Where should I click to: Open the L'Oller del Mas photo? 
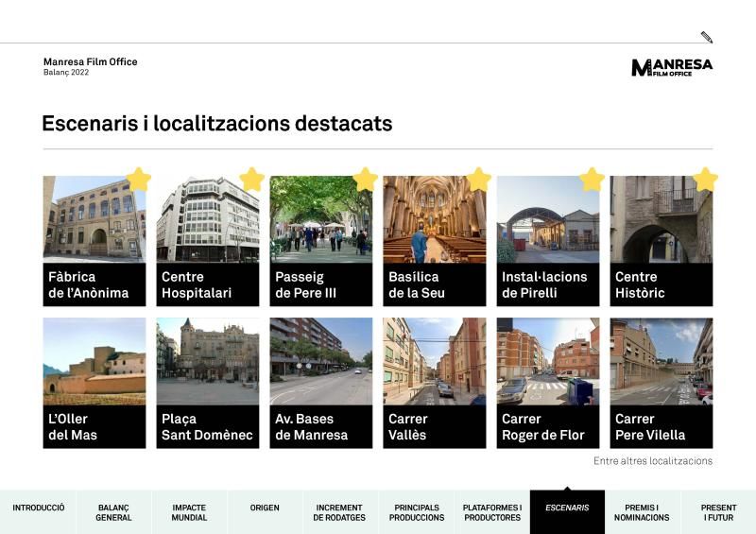click(94, 361)
